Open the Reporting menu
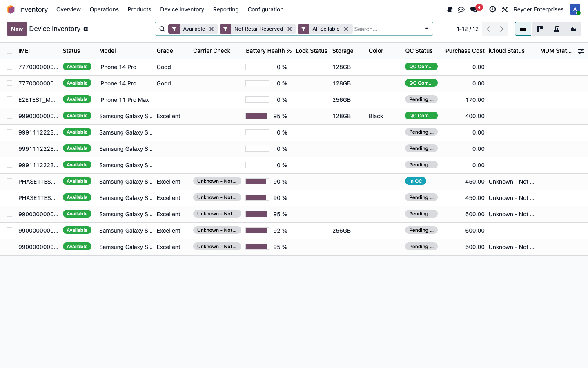Viewport: 588px width, 368px height. (x=226, y=9)
